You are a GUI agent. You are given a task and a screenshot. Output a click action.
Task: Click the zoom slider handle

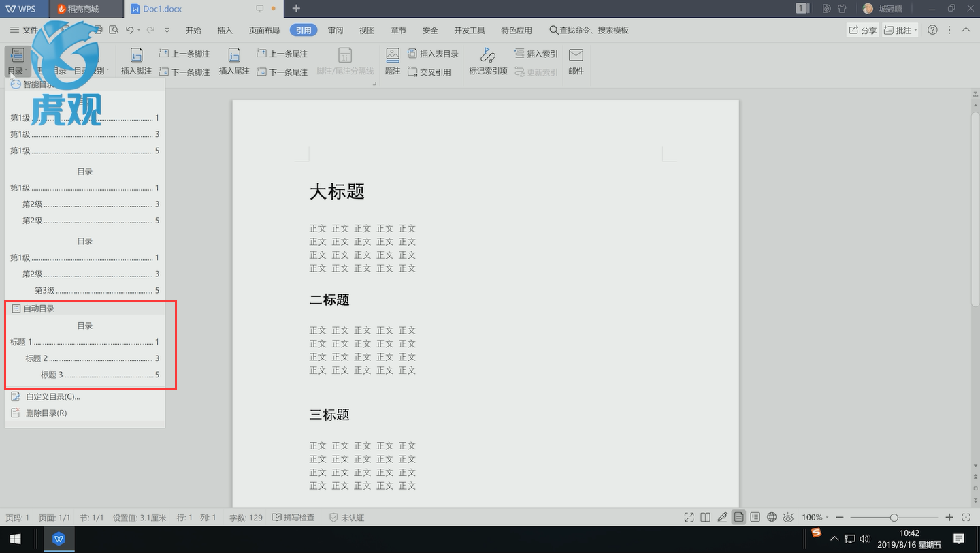point(894,518)
